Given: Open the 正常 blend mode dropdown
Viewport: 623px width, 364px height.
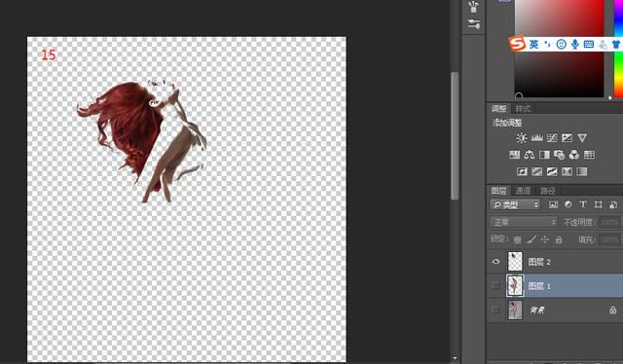Looking at the screenshot, I should pyautogui.click(x=524, y=222).
